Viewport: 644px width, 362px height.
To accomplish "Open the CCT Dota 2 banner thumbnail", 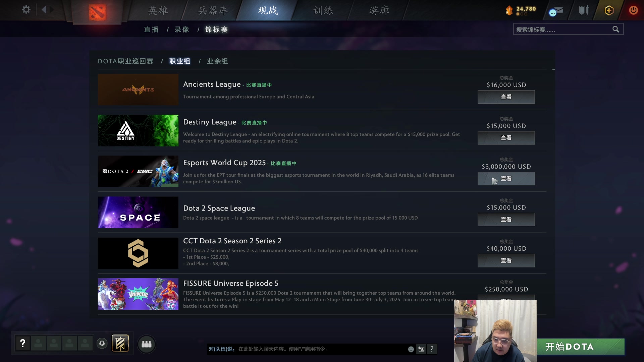I will coord(138,253).
